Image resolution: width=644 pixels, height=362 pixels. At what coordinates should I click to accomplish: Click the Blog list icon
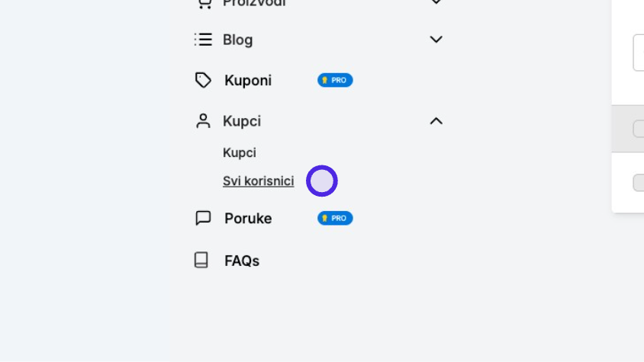tap(203, 40)
